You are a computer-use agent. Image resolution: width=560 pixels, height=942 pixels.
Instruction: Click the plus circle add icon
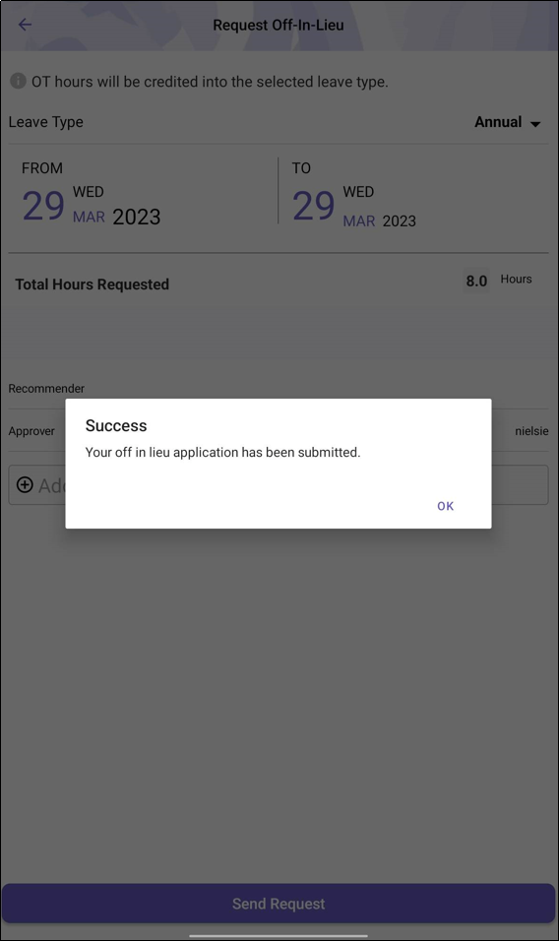(x=25, y=485)
